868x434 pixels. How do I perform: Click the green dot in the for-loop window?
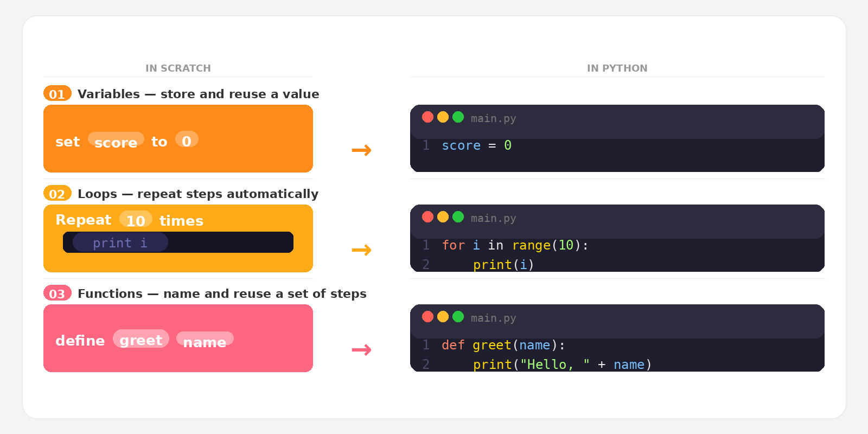[x=458, y=217]
